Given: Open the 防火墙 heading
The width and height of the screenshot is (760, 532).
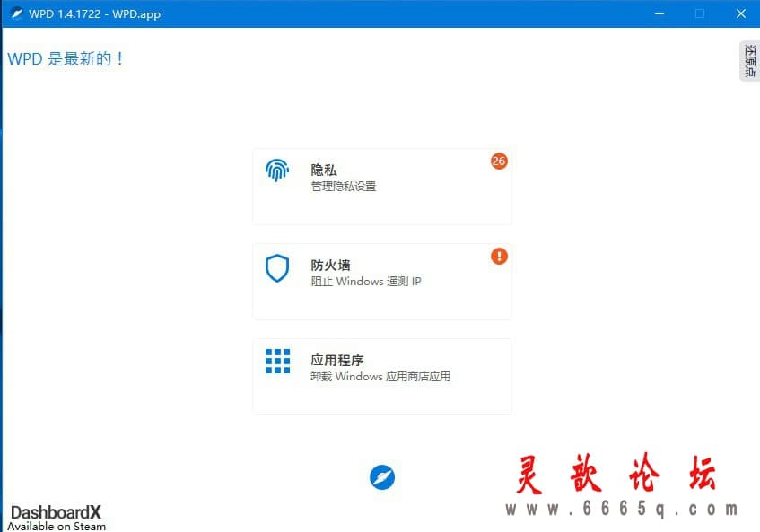Looking at the screenshot, I should 330,265.
